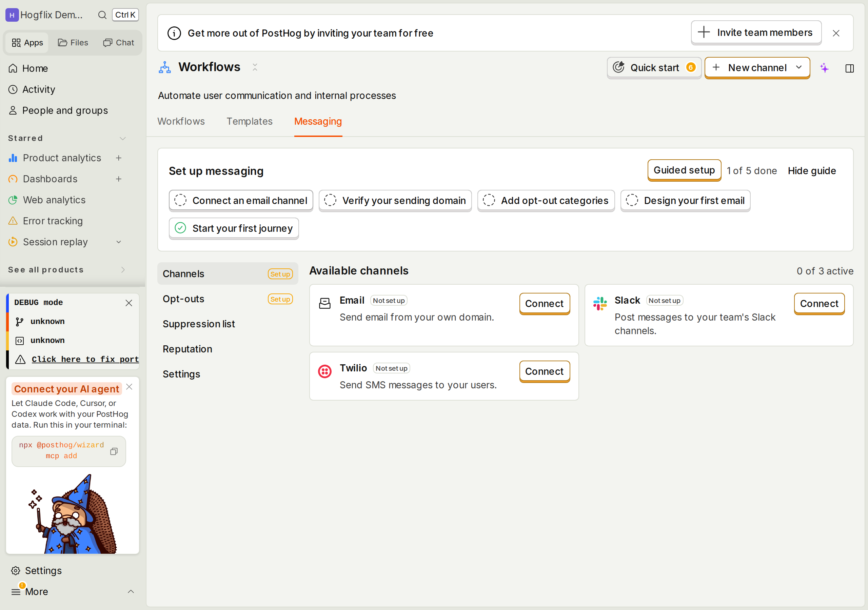
Task: Open Quick start panel
Action: [x=654, y=68]
